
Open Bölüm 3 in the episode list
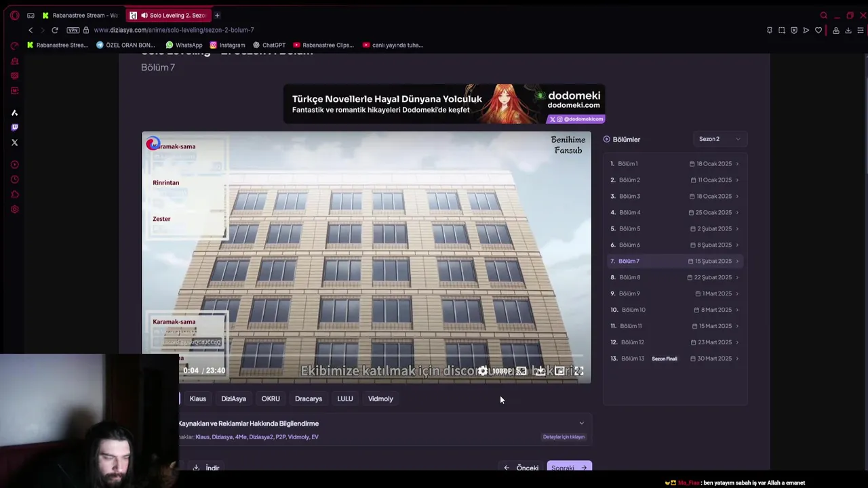[674, 196]
